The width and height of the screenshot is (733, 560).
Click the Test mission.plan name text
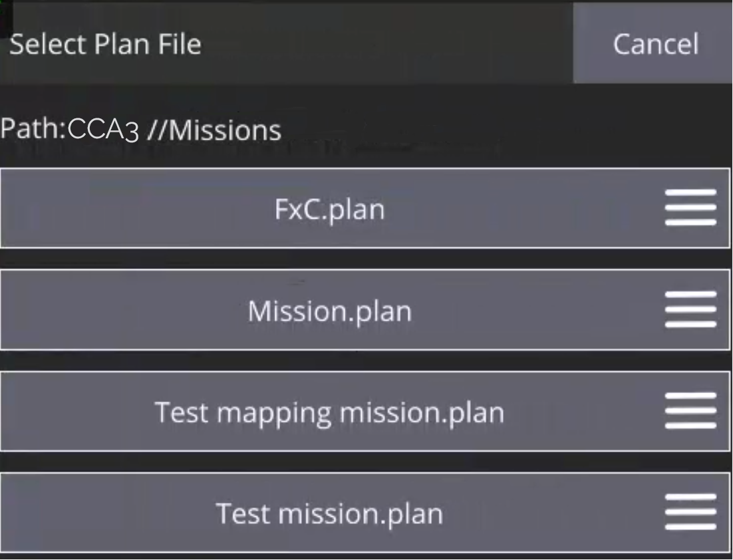[x=330, y=514]
